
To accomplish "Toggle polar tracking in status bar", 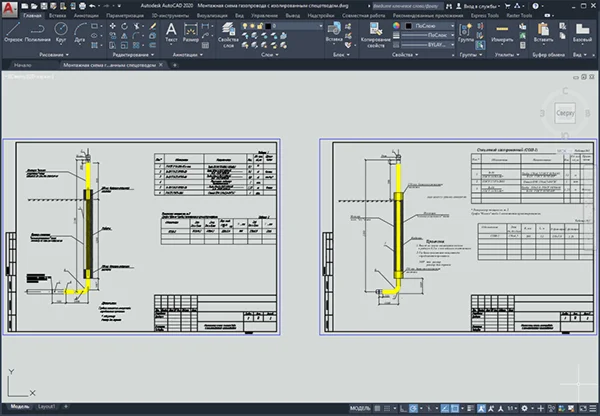I will coord(413,409).
